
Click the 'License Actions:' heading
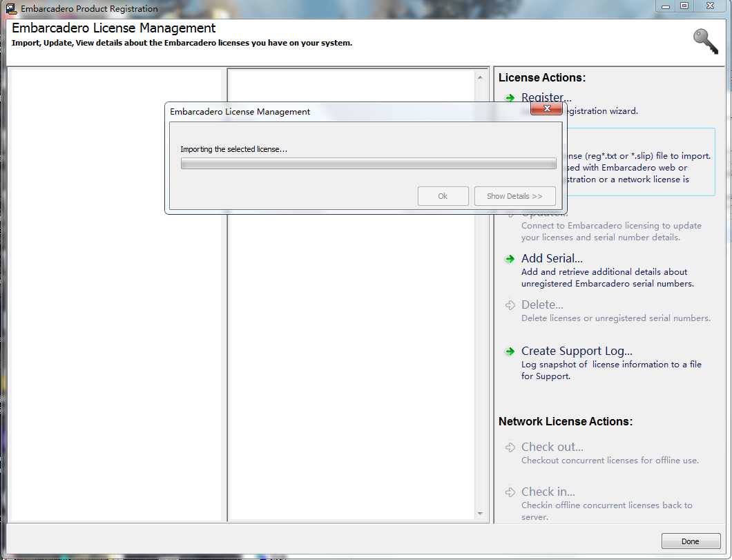(542, 77)
